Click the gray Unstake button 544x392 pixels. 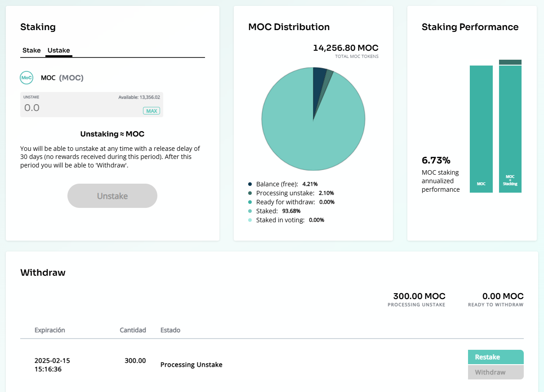coord(112,196)
